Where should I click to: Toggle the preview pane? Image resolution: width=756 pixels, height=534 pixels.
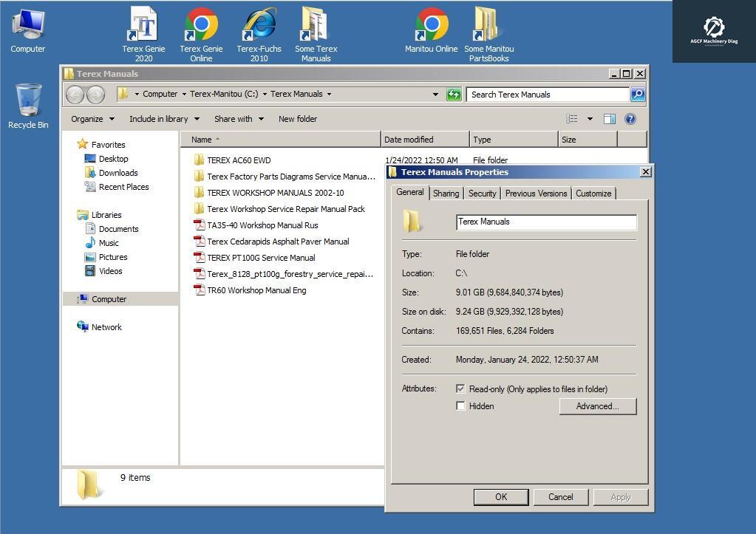click(x=609, y=118)
